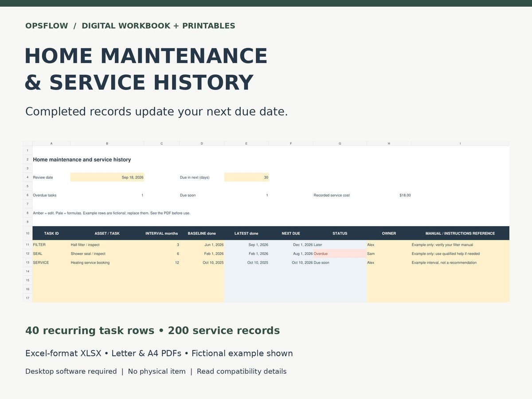Select the Oct 10, 2026 next due cell
532x399 pixels.
tap(291, 262)
